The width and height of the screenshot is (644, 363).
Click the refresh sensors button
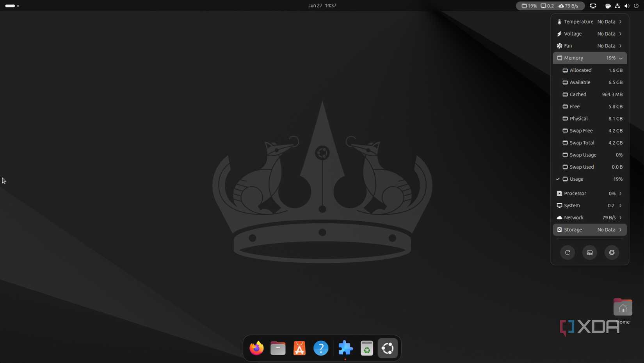568,253
